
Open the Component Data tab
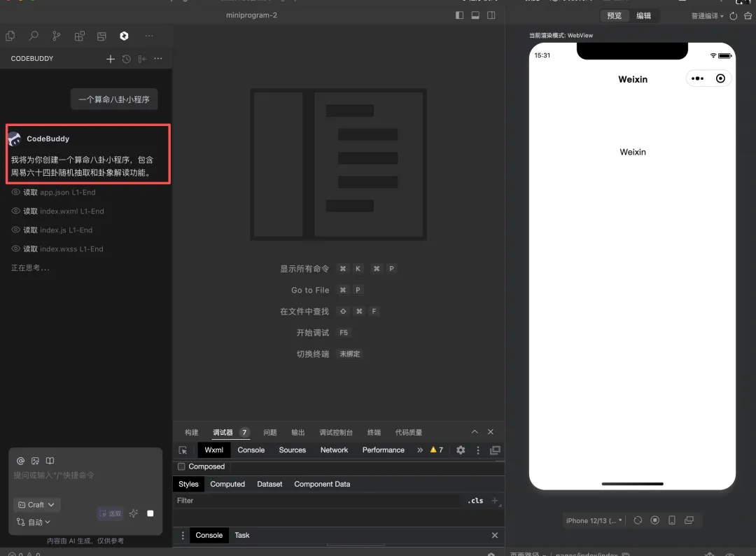click(x=322, y=485)
